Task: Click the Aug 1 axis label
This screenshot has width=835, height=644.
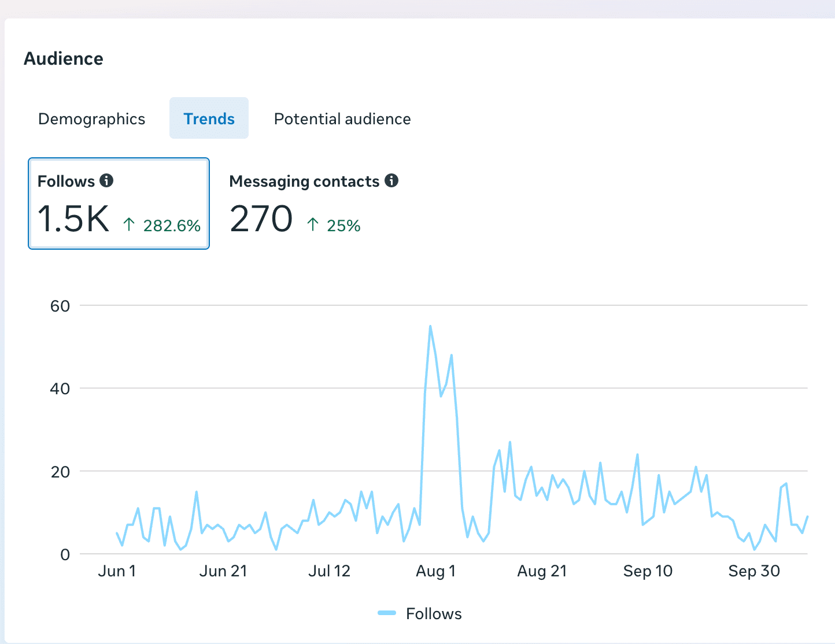Action: click(436, 571)
